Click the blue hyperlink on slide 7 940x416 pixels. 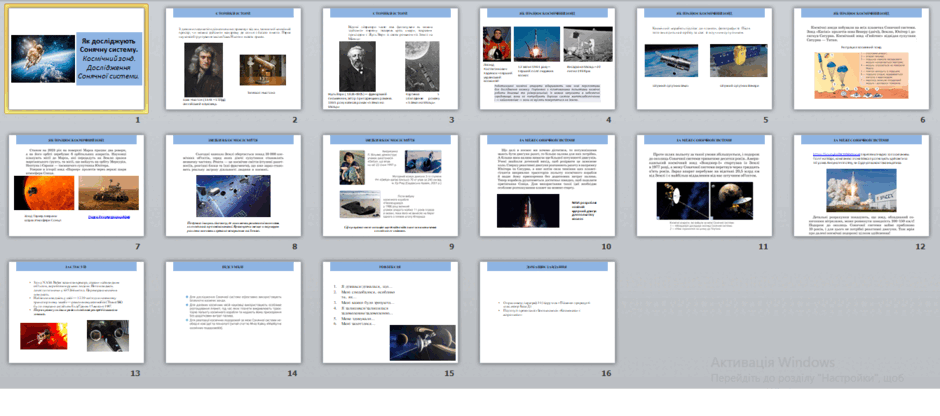(x=109, y=217)
